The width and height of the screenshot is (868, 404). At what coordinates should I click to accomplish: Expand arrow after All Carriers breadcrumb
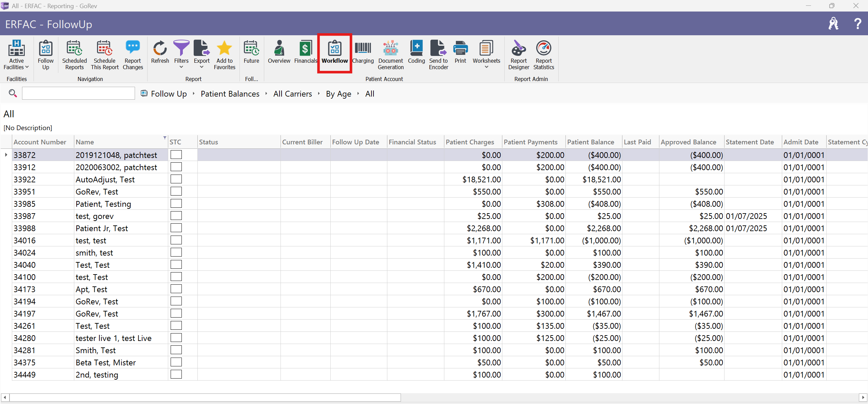(319, 94)
